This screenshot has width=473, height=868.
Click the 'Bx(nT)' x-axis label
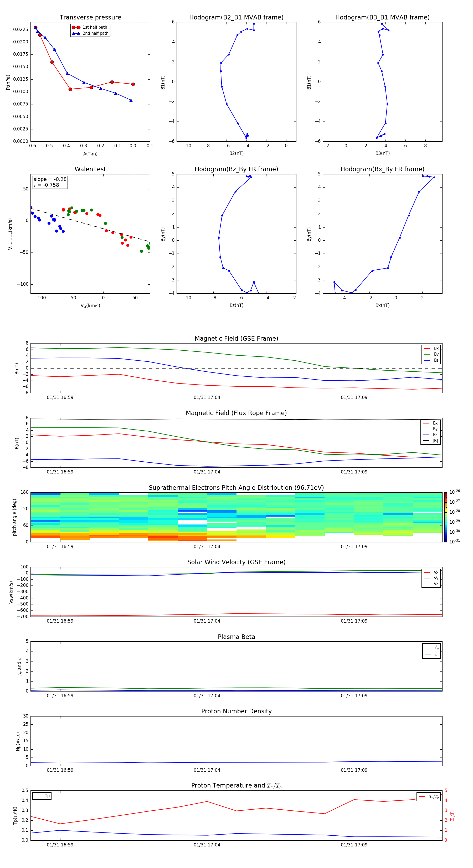pyautogui.click(x=382, y=305)
